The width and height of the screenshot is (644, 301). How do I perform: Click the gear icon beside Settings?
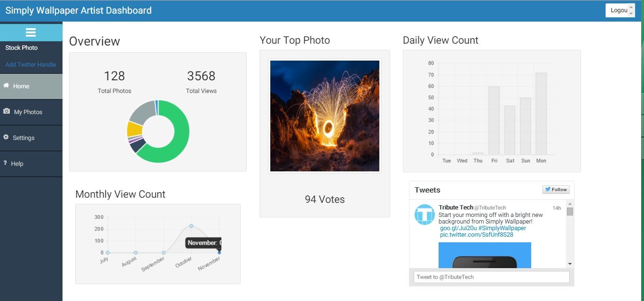point(6,137)
